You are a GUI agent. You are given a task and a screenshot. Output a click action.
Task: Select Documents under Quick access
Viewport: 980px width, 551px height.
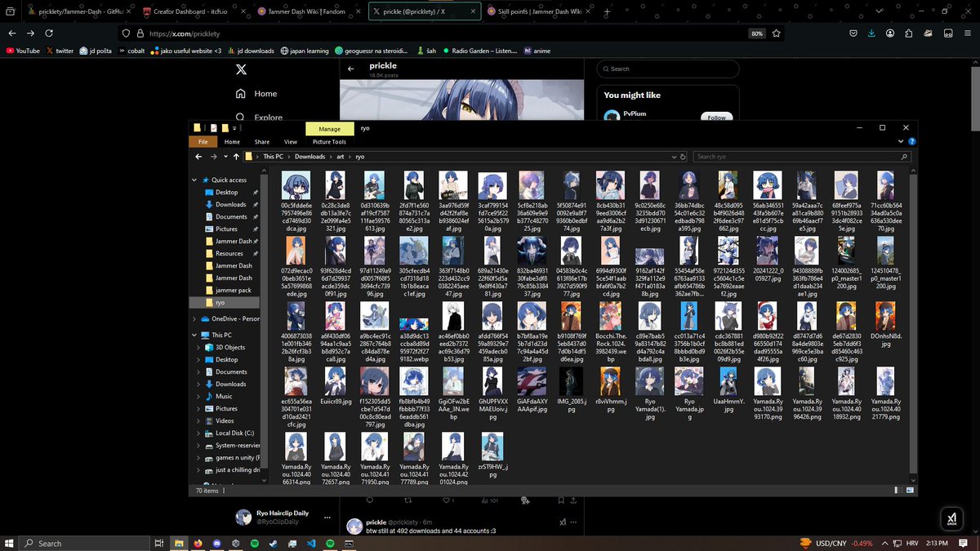[231, 216]
